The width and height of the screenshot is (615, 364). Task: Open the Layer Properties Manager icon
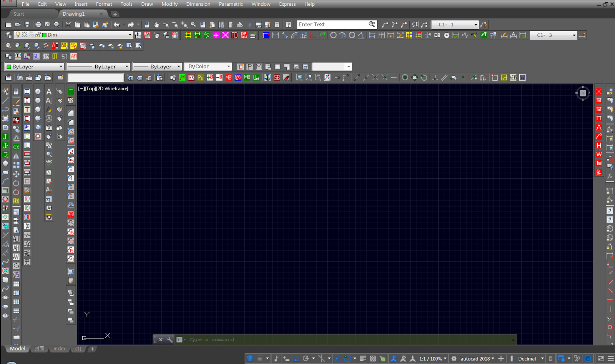(8, 35)
